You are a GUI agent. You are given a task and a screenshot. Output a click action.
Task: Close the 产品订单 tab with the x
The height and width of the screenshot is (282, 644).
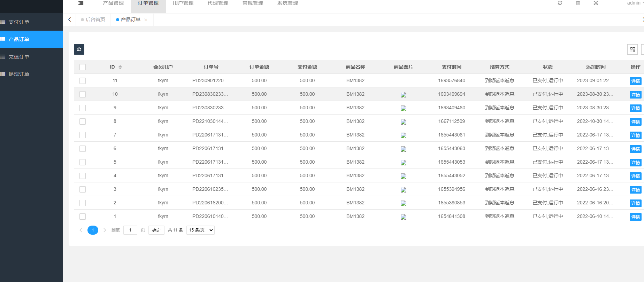tap(146, 20)
